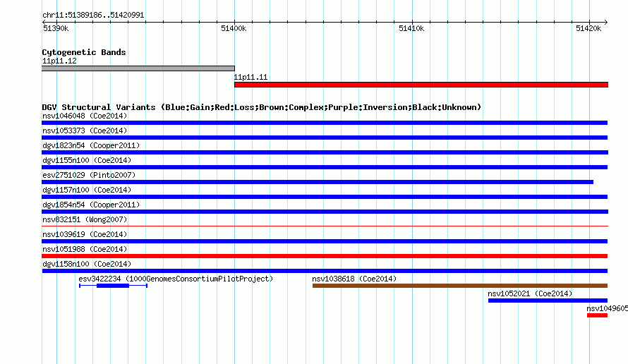Open dgv1823n54 (Cooper2011) variant label
The image size is (628, 364).
point(91,146)
